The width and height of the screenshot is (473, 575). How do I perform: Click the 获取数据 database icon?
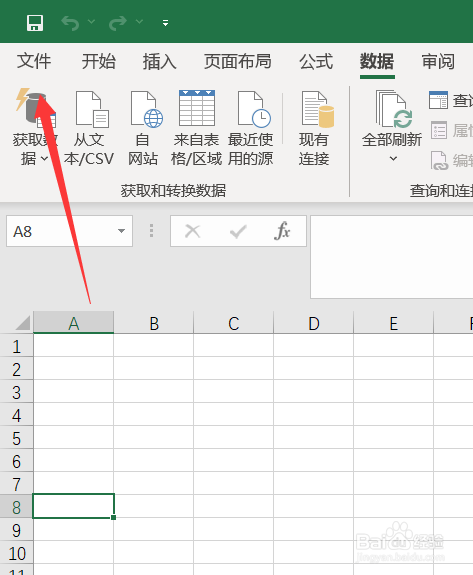click(x=35, y=107)
